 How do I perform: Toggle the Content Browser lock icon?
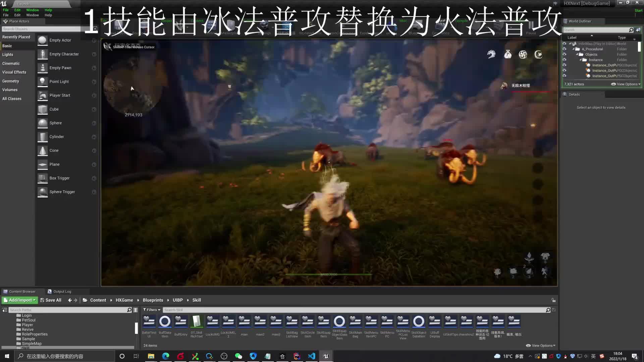(553, 300)
